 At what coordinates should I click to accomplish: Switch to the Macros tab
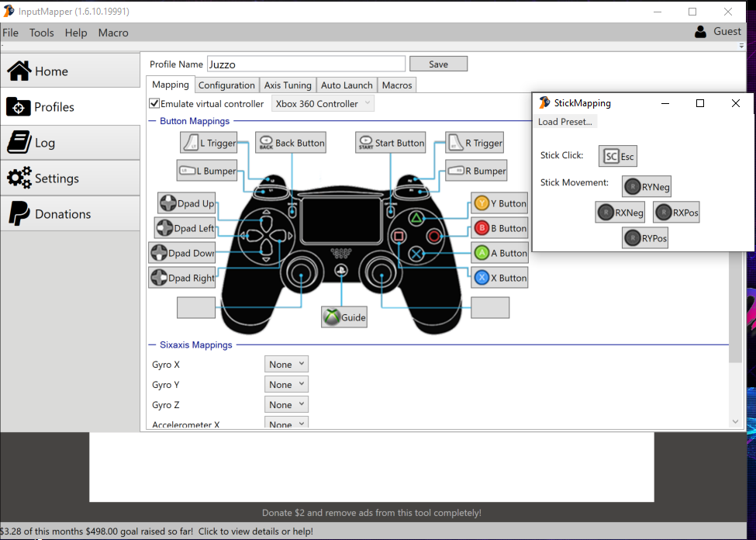[397, 85]
